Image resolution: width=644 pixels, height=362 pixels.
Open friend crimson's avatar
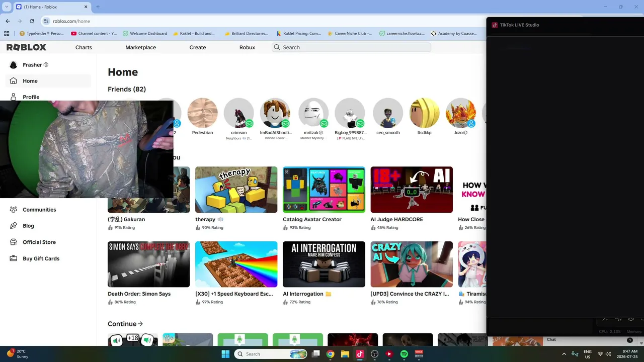(x=238, y=113)
